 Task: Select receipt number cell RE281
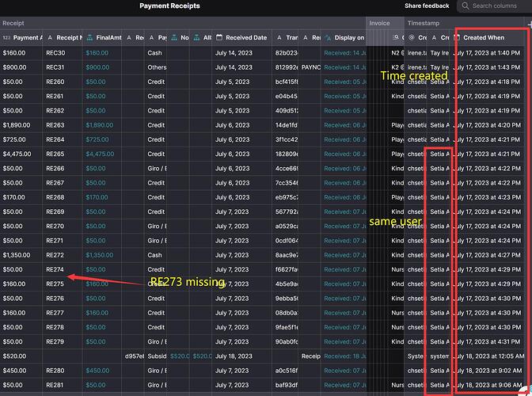coord(62,385)
